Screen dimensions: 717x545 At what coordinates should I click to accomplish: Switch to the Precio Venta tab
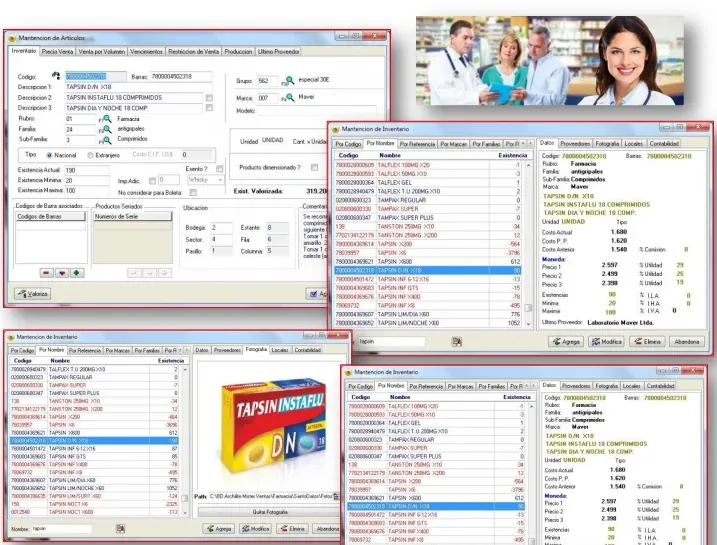(x=57, y=52)
